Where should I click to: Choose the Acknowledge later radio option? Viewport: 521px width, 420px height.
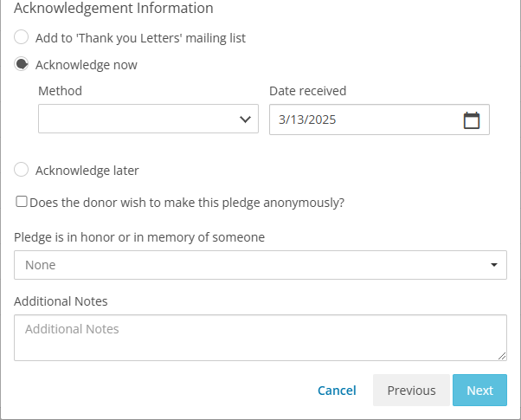click(22, 169)
